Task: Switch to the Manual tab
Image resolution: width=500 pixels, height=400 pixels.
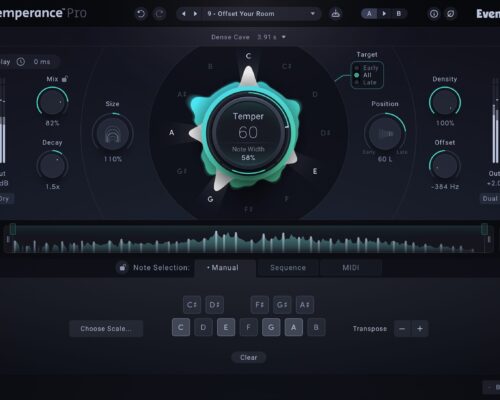Action: [x=225, y=268]
